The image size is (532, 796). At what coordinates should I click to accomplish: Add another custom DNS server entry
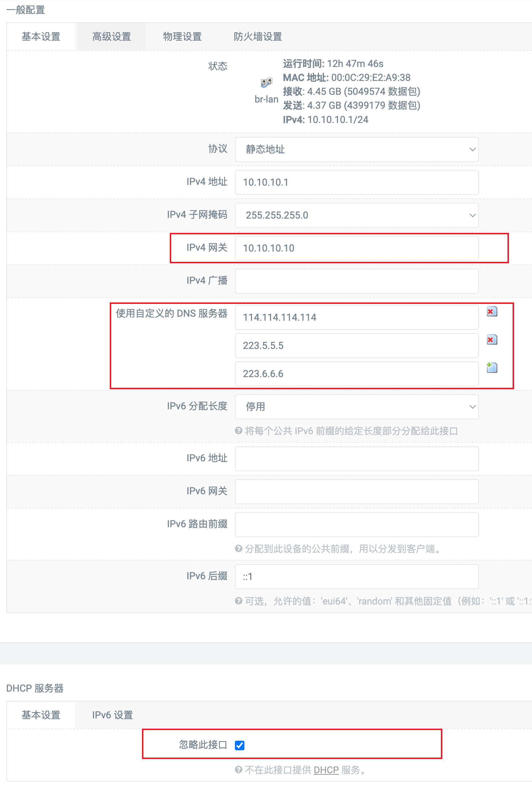(492, 368)
